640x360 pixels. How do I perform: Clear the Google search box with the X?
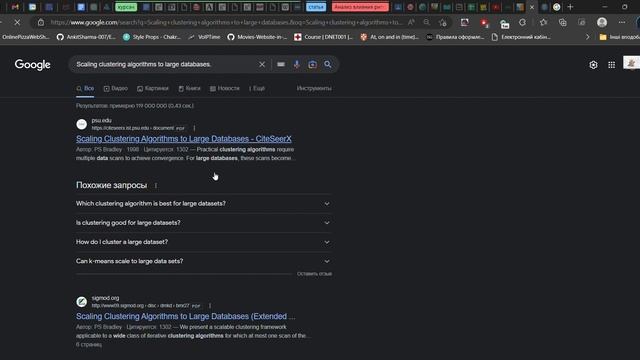[x=262, y=64]
